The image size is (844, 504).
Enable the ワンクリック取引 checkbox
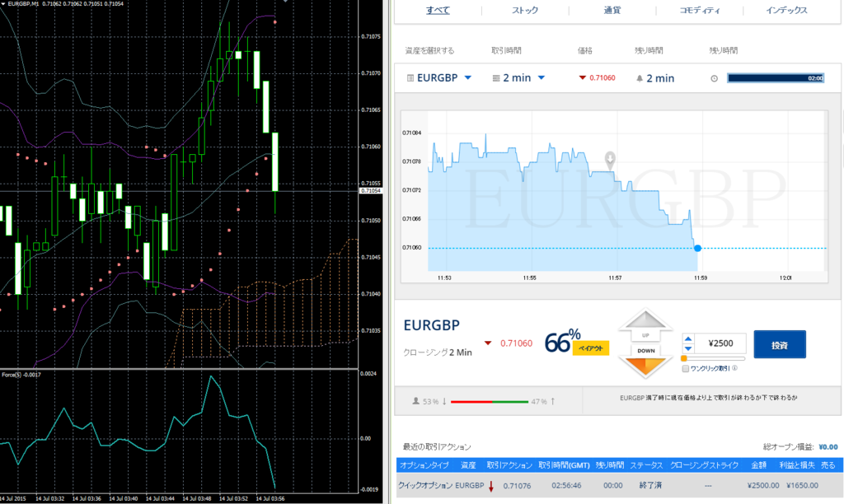tap(685, 368)
